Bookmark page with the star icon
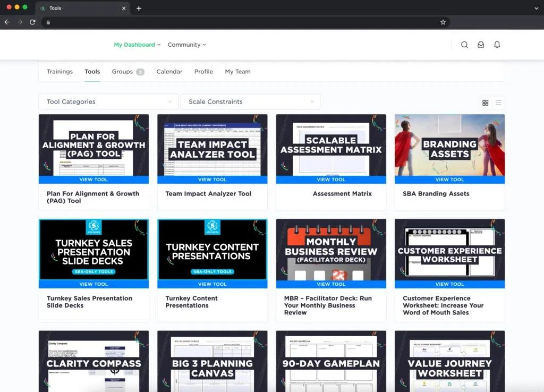Viewport: 544px width, 392px height. (x=443, y=22)
